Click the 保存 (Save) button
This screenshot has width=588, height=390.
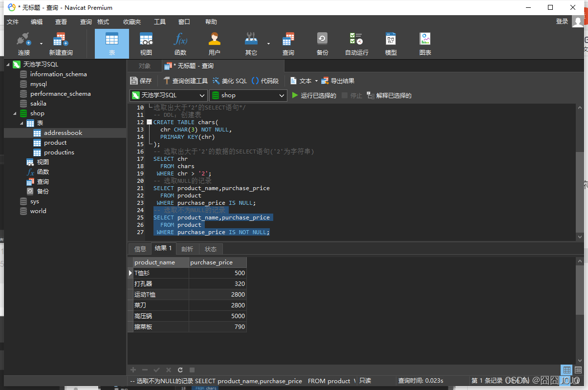pos(141,81)
